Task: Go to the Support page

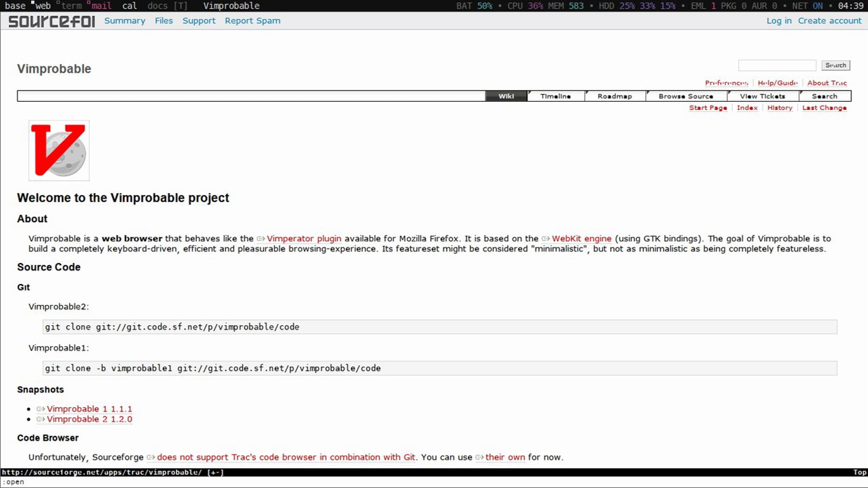Action: coord(199,21)
